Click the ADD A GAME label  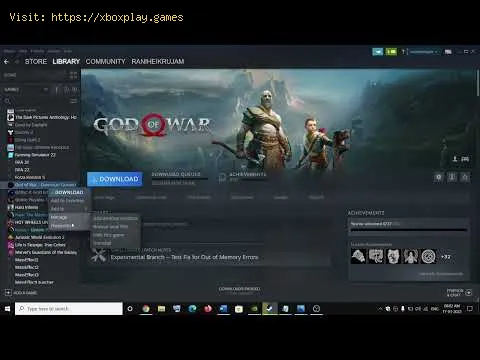(x=26, y=293)
